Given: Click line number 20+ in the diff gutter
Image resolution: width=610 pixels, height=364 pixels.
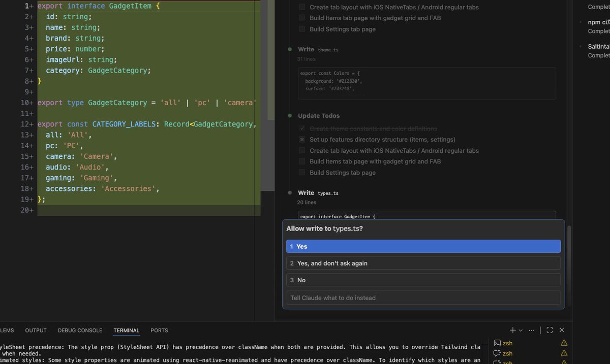Looking at the screenshot, I should click(27, 210).
